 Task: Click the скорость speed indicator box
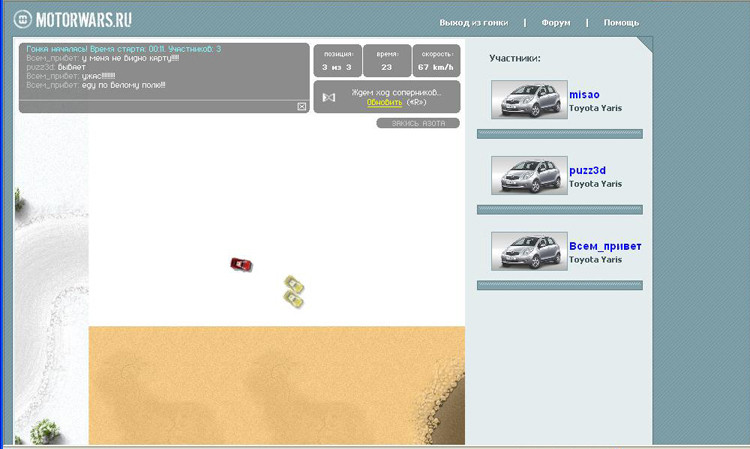[436, 61]
